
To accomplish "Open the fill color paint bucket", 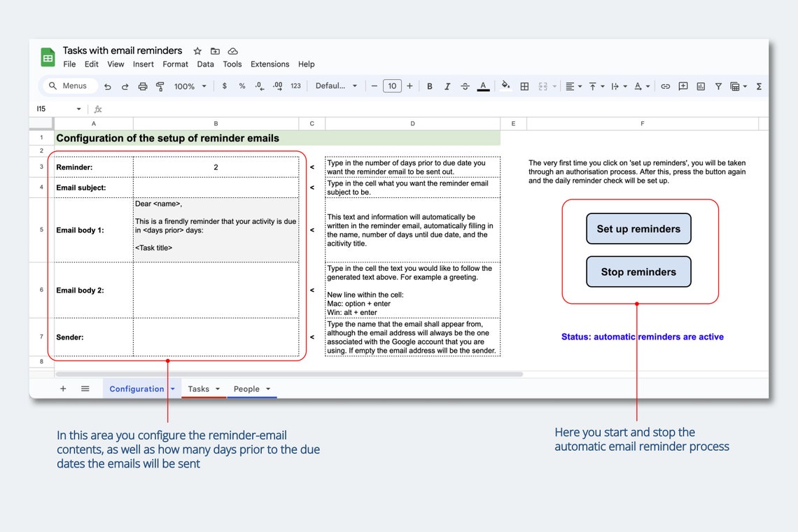I will (505, 85).
